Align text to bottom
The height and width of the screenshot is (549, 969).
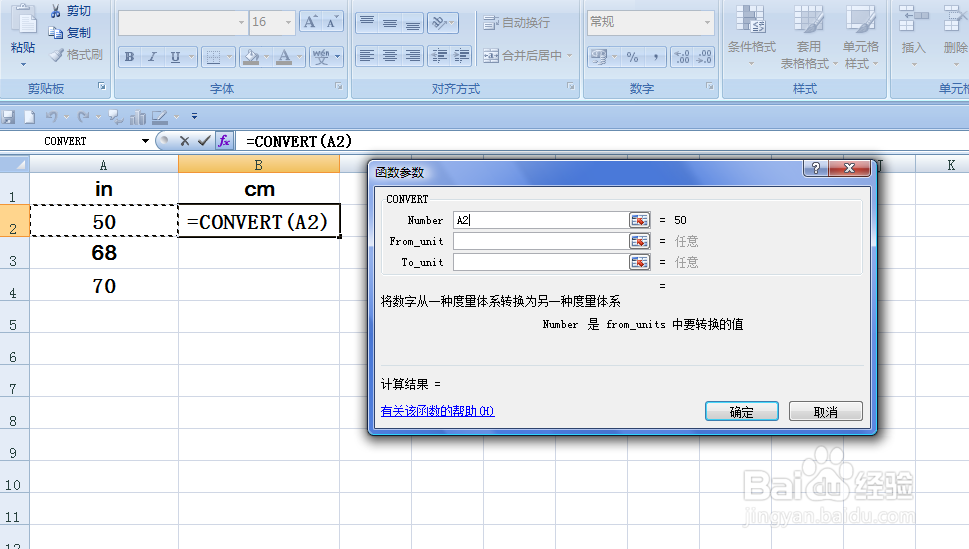point(413,23)
